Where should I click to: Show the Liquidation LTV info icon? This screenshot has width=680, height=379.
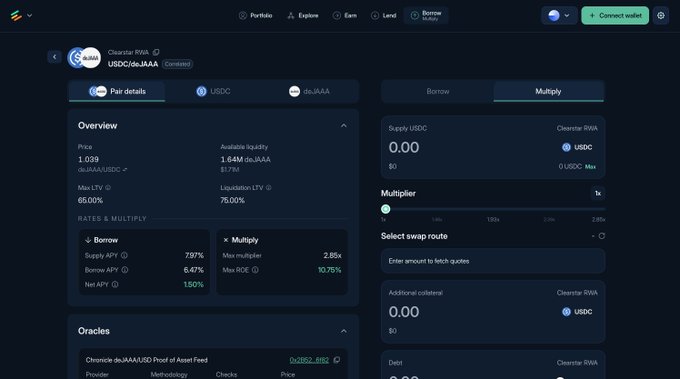[x=268, y=188]
